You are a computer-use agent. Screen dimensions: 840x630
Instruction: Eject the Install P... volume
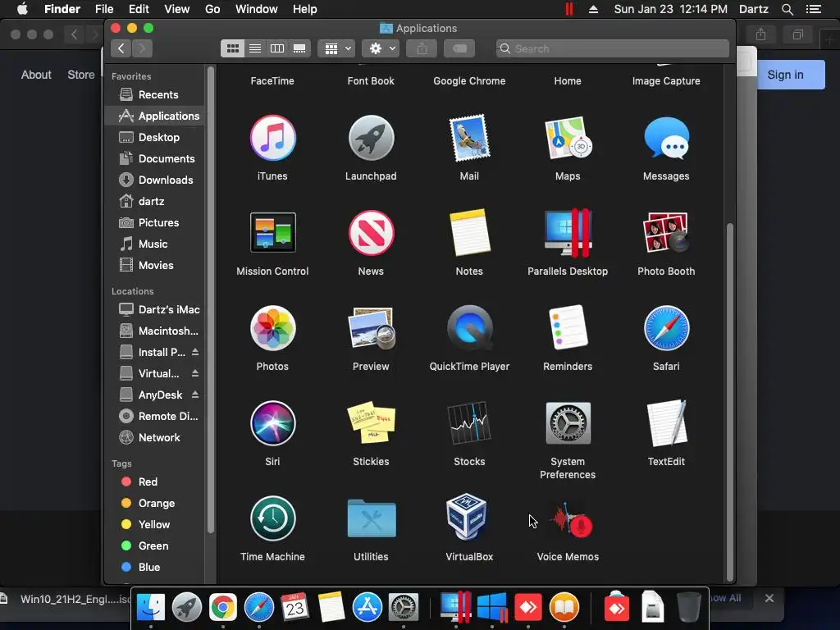(195, 352)
